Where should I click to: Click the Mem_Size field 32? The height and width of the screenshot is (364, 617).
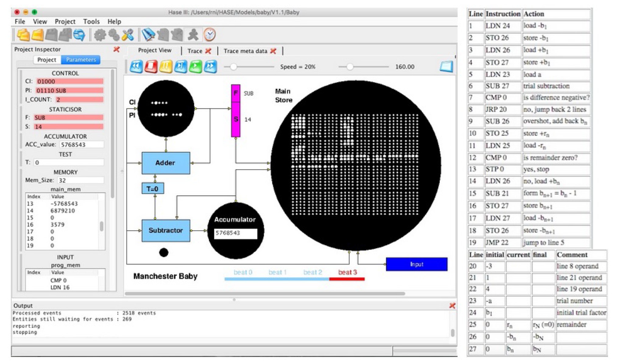(80, 180)
